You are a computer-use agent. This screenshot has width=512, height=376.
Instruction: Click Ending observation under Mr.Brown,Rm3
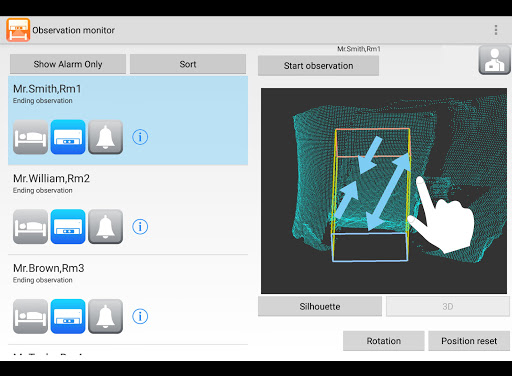43,280
